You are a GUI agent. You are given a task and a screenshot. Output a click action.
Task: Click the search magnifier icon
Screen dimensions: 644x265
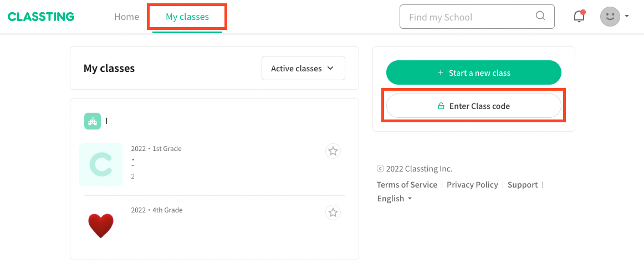coord(540,16)
